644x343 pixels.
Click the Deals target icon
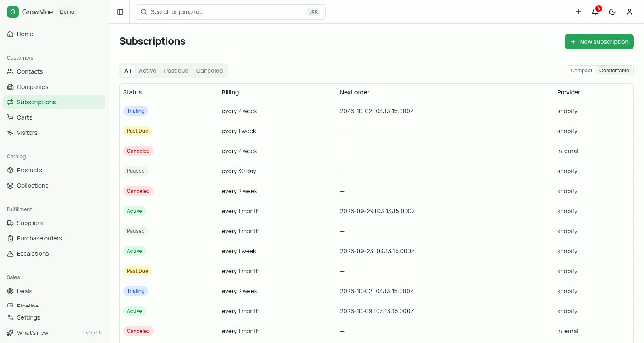coord(10,291)
